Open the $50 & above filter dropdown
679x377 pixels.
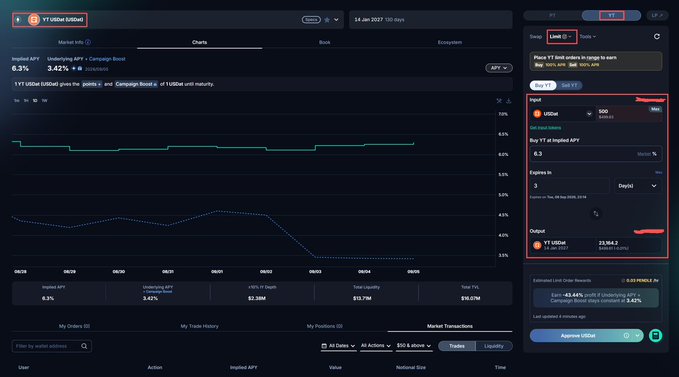414,346
